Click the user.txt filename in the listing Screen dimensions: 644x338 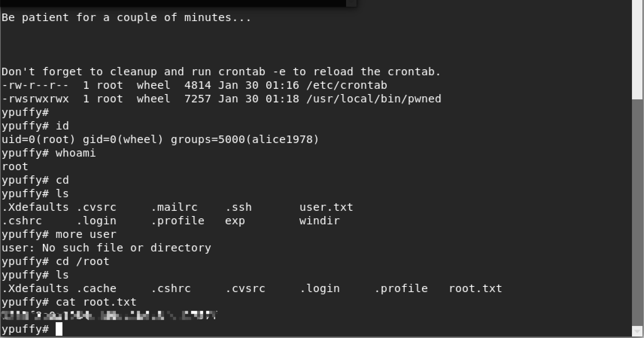(326, 207)
